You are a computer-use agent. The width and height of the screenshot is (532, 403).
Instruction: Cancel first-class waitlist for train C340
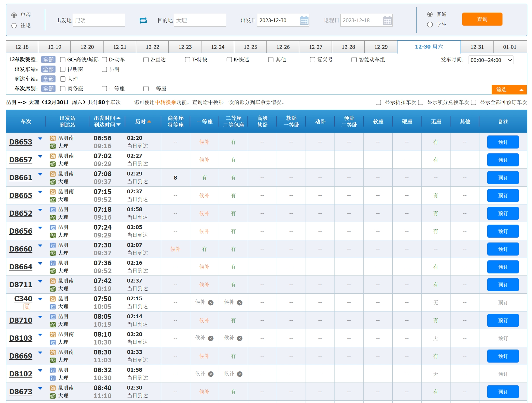click(x=211, y=303)
